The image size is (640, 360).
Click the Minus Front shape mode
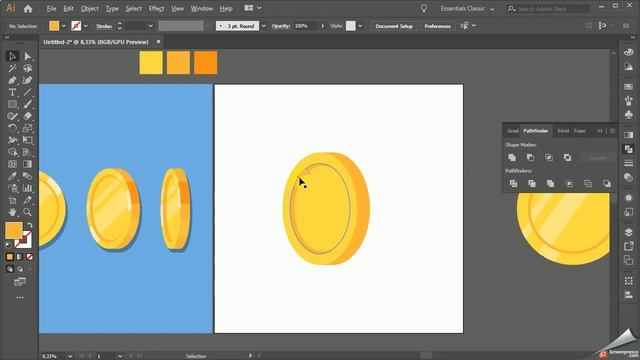coord(530,158)
